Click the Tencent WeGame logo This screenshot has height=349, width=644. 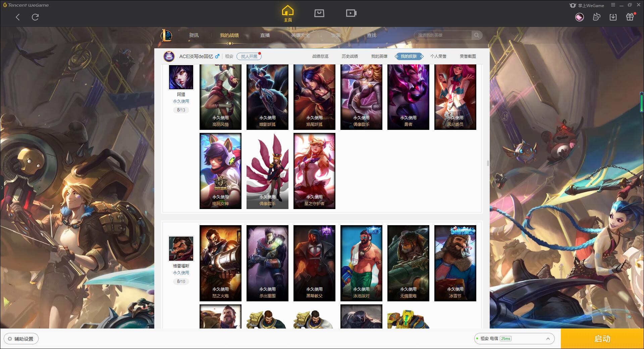coord(26,5)
